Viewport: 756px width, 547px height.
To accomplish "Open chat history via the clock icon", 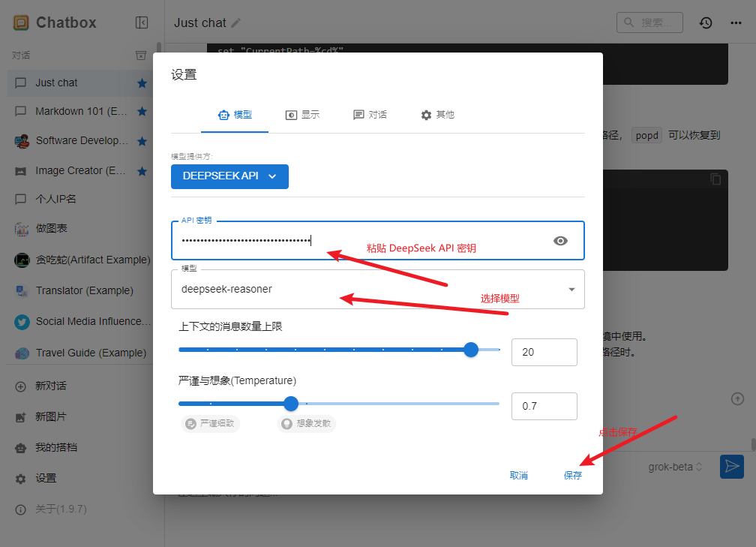I will (x=706, y=23).
